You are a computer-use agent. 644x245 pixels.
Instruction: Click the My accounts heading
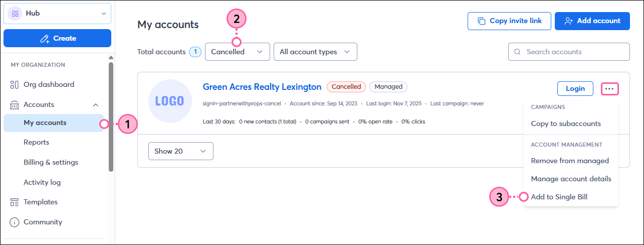pos(168,24)
